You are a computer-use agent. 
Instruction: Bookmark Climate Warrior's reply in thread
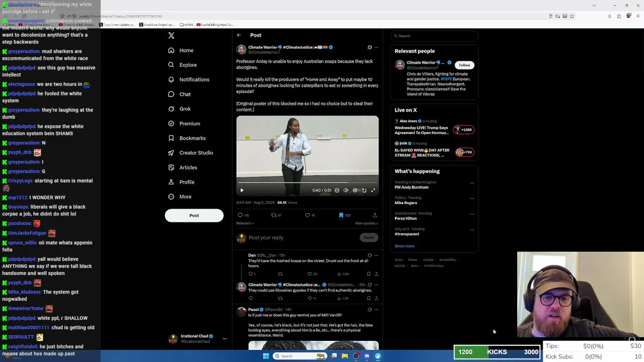(369, 298)
